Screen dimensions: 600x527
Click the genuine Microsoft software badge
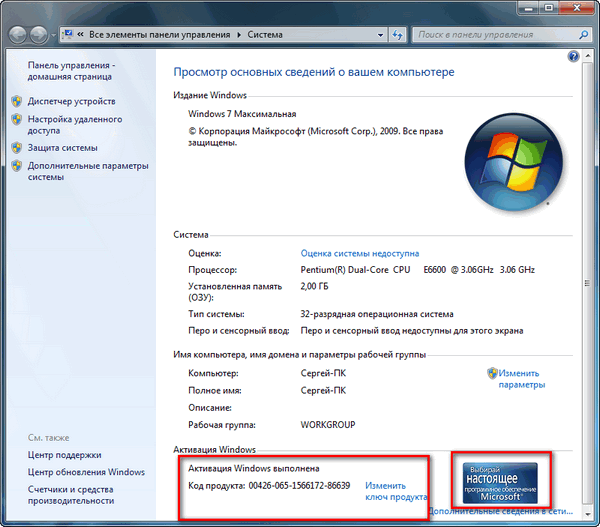coord(500,483)
